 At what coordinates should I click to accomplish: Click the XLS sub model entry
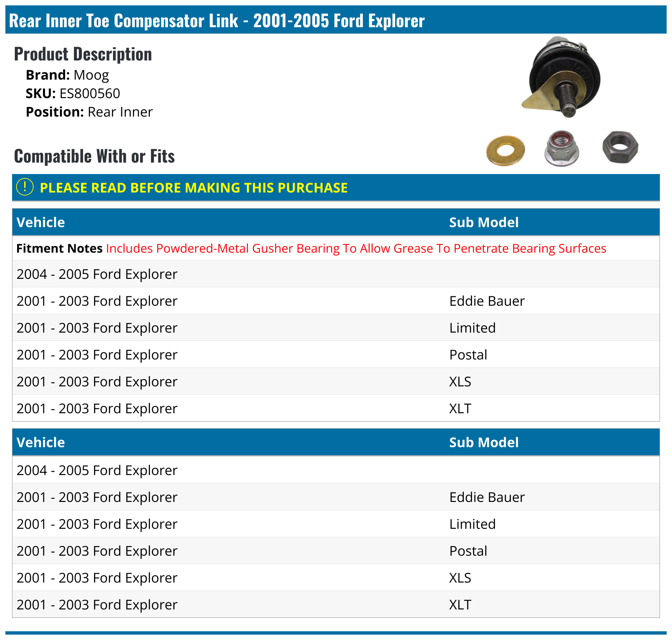tap(460, 381)
